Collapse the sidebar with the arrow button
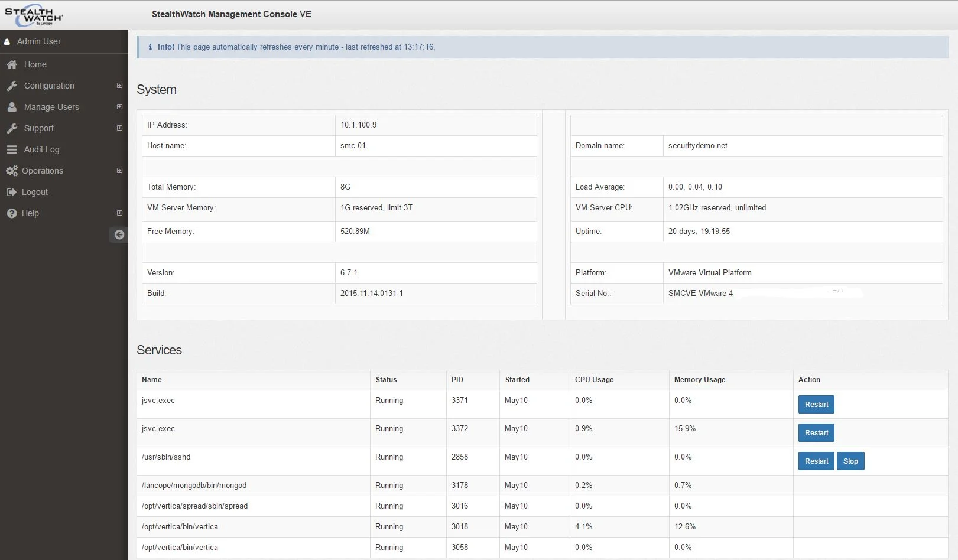The height and width of the screenshot is (560, 958). [119, 235]
